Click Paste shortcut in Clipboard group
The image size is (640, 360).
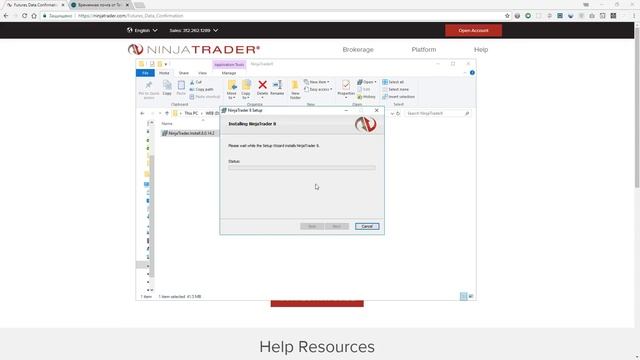tap(204, 97)
